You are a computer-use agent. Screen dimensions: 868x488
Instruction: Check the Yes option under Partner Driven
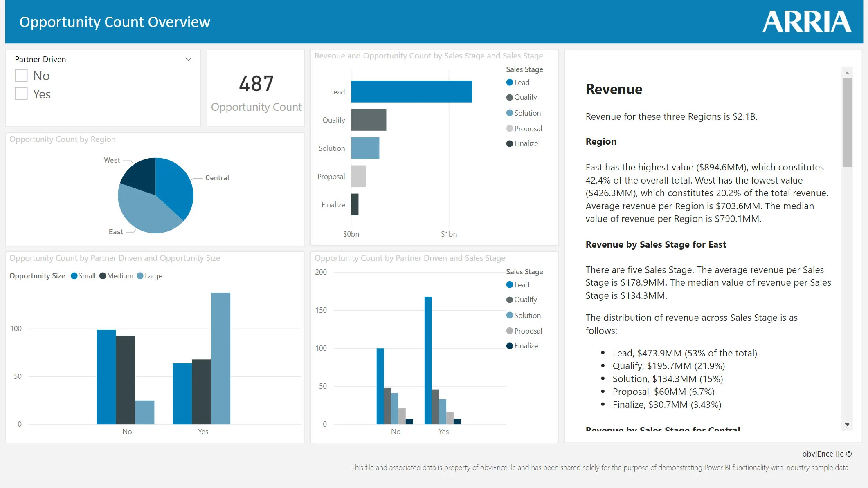(x=21, y=94)
